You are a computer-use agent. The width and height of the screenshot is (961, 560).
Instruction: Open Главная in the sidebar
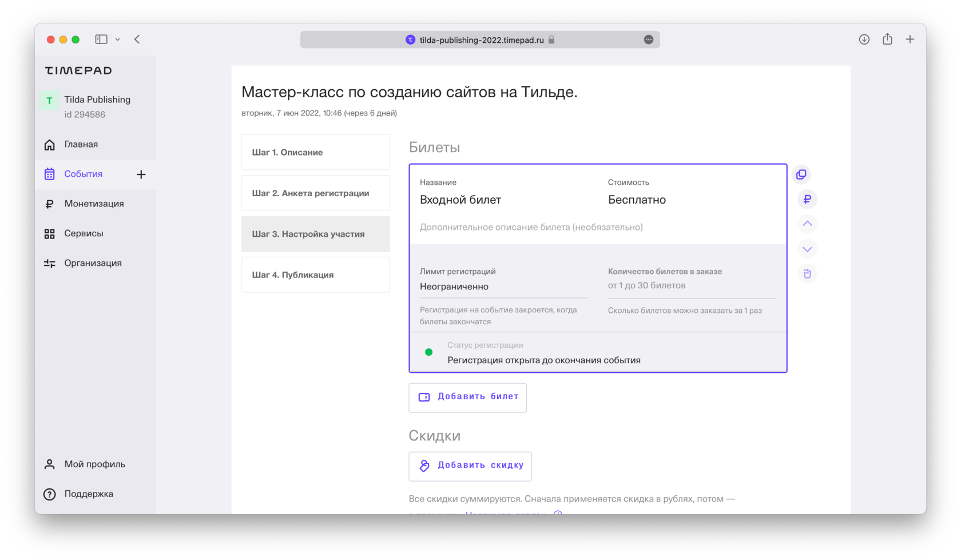point(95,145)
